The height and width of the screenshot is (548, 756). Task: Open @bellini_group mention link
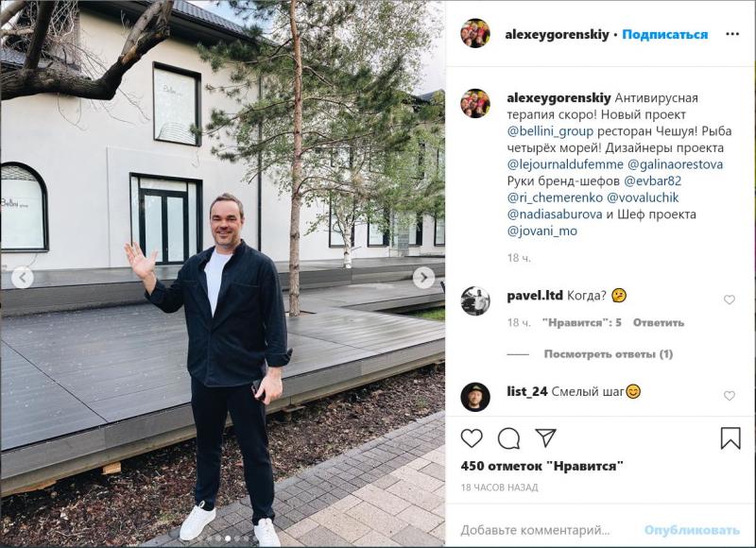(550, 131)
